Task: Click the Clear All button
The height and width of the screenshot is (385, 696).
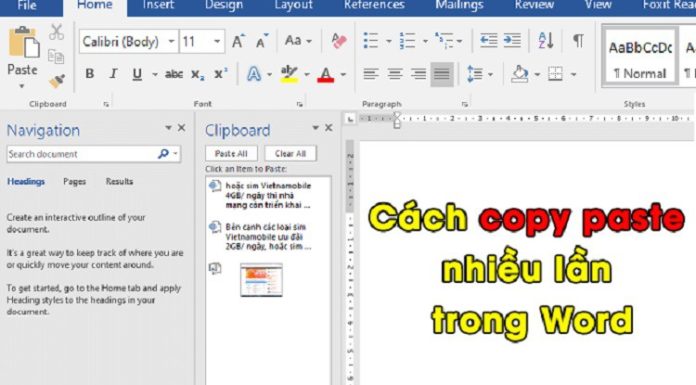Action: 290,154
